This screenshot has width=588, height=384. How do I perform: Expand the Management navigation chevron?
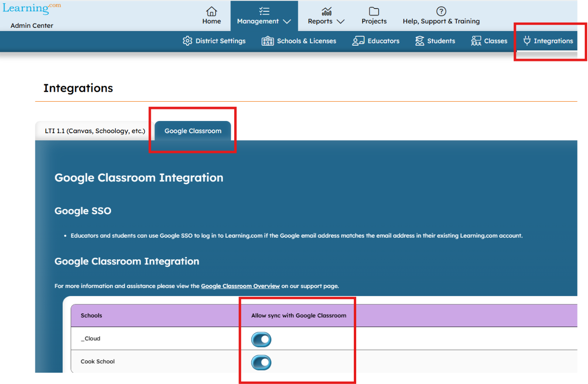tap(286, 21)
